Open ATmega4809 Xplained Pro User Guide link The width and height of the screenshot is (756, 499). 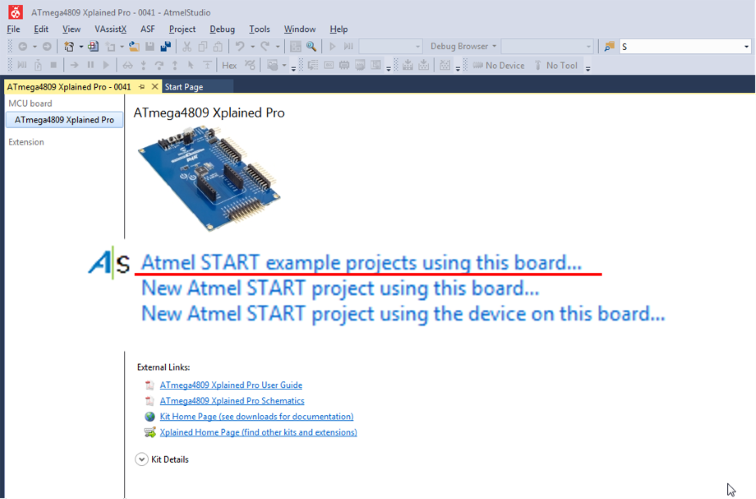(x=231, y=385)
